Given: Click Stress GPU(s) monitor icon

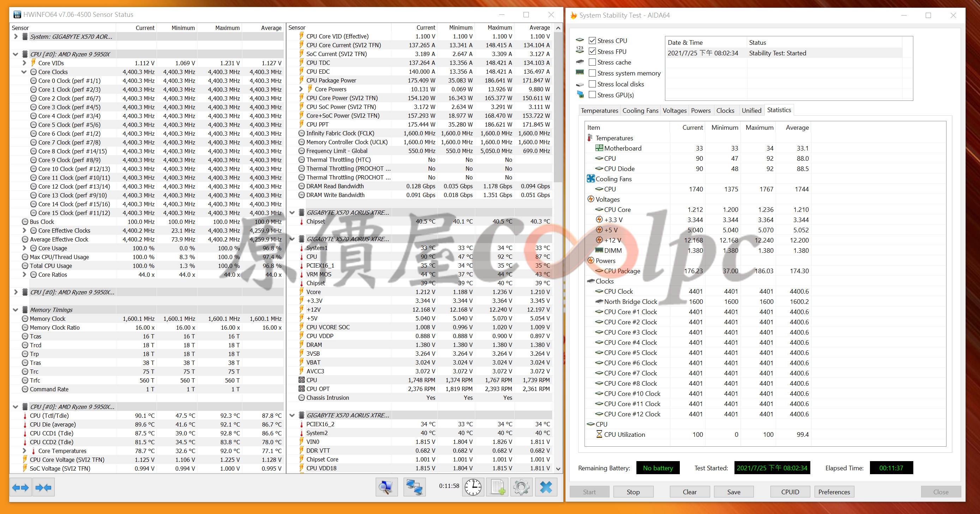Looking at the screenshot, I should (x=580, y=94).
